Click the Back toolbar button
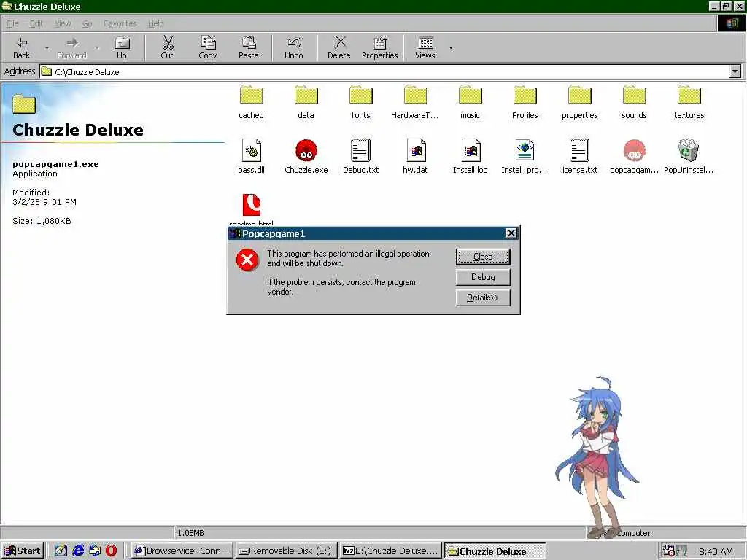The image size is (747, 560). tap(21, 47)
